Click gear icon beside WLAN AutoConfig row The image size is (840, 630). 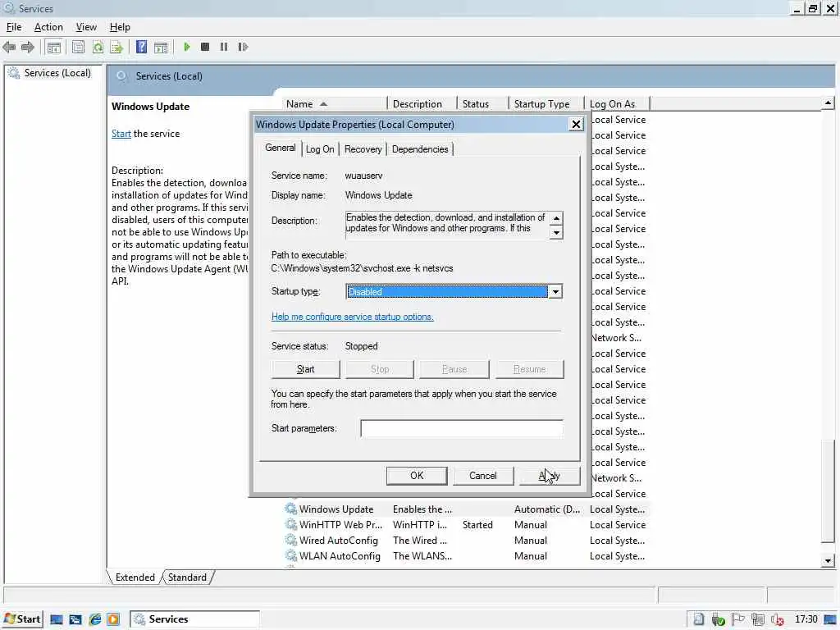(x=291, y=555)
